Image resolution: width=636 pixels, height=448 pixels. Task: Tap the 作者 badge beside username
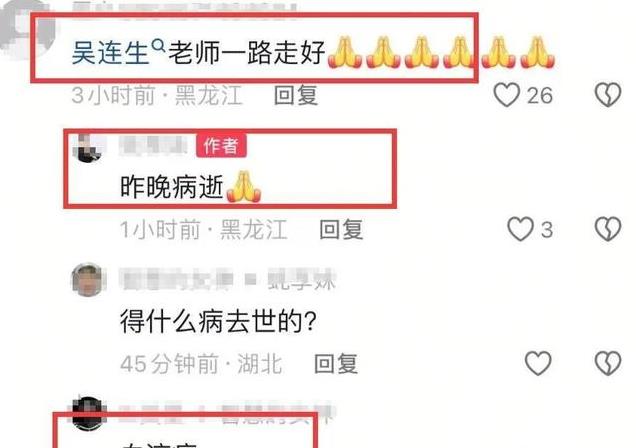click(221, 146)
